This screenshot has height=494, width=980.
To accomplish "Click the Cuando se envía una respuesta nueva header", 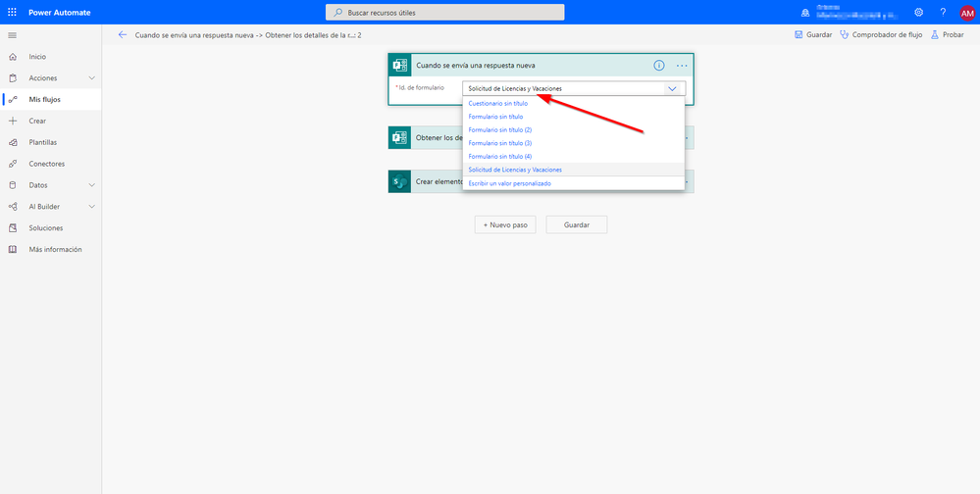I will point(542,65).
